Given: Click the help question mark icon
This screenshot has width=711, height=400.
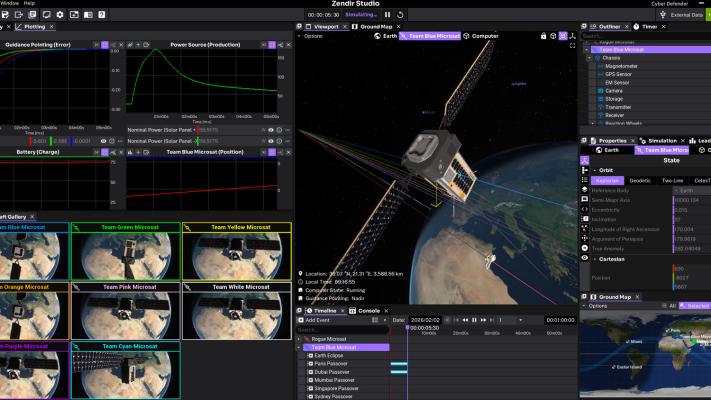Looking at the screenshot, I should [x=102, y=15].
